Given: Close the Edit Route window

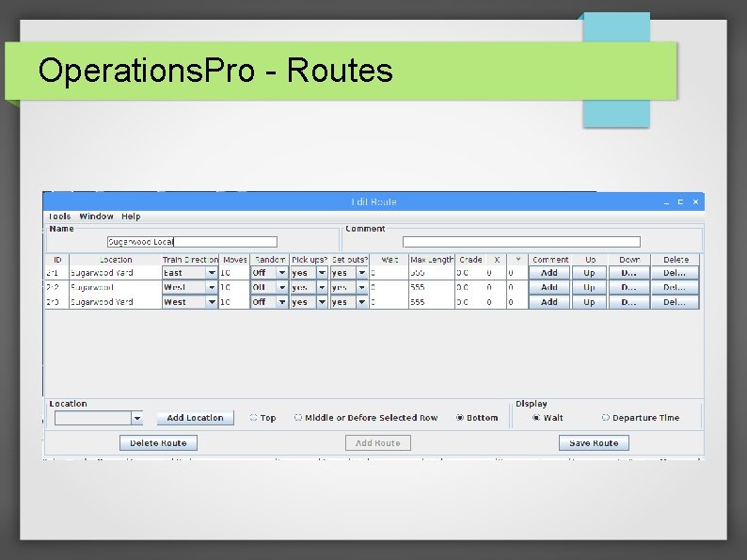Looking at the screenshot, I should click(695, 202).
